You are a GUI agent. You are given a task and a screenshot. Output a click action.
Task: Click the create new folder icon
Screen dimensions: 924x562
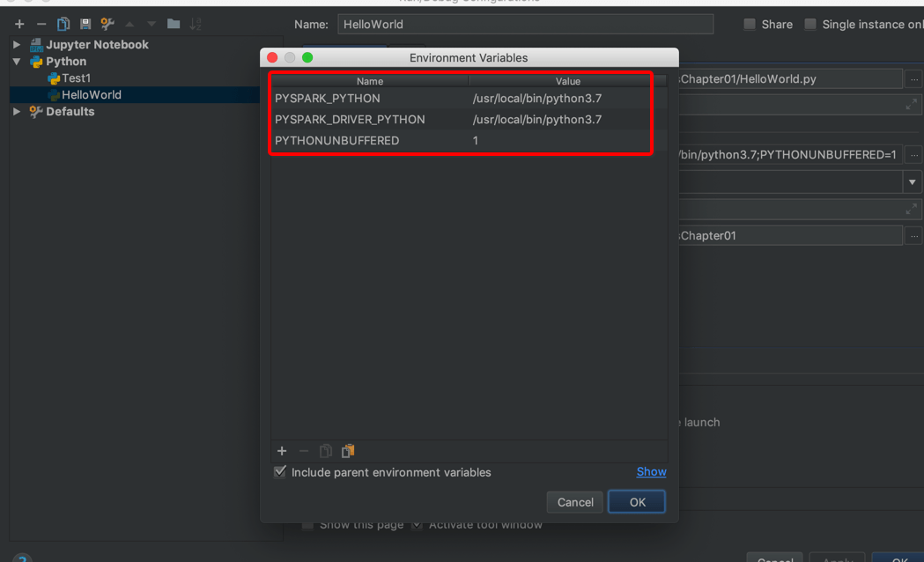[174, 24]
